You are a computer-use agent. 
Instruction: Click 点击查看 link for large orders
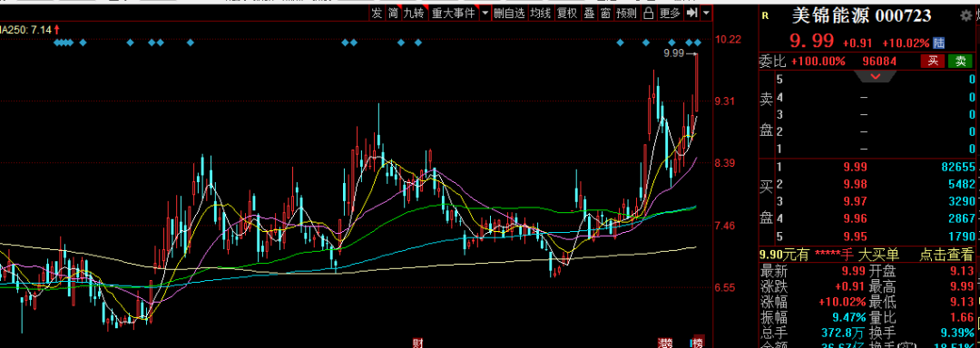tap(946, 255)
